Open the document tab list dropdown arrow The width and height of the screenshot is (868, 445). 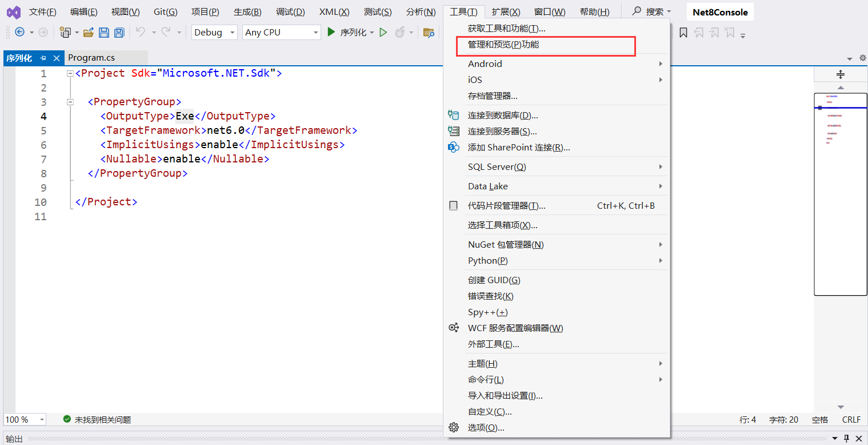pos(849,58)
